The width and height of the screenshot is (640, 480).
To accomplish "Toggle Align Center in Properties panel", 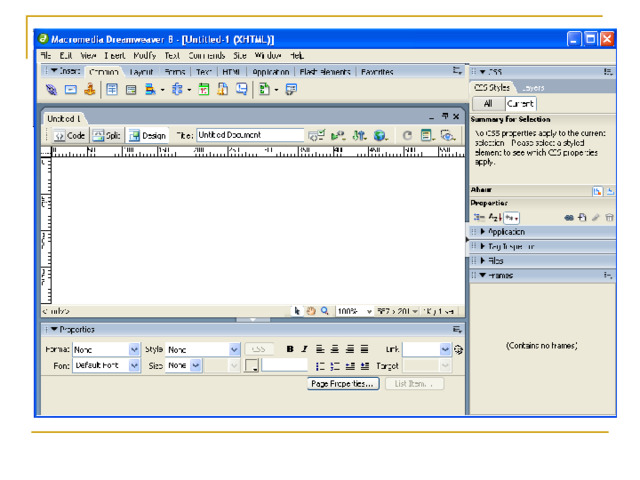I will (335, 349).
